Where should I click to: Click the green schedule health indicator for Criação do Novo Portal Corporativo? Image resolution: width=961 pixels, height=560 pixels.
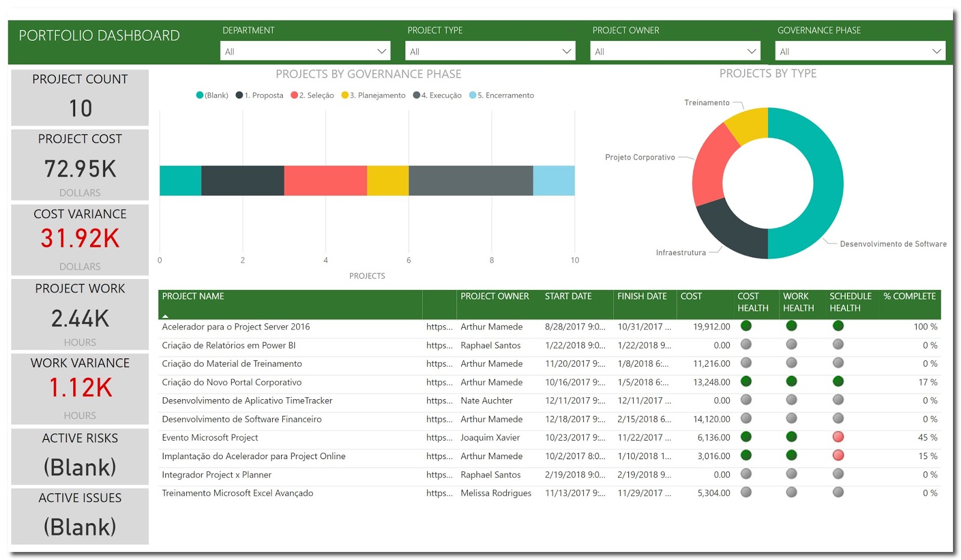837,382
